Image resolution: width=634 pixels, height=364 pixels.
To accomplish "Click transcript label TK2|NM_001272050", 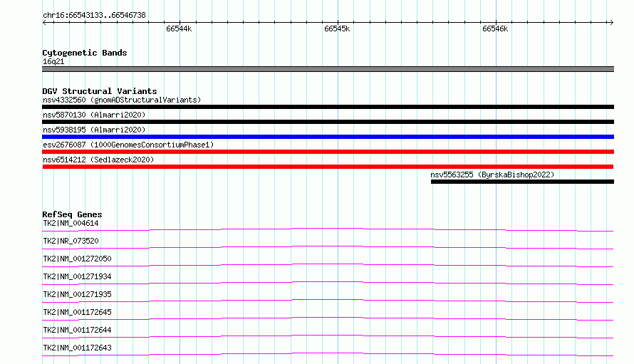I will click(77, 259).
